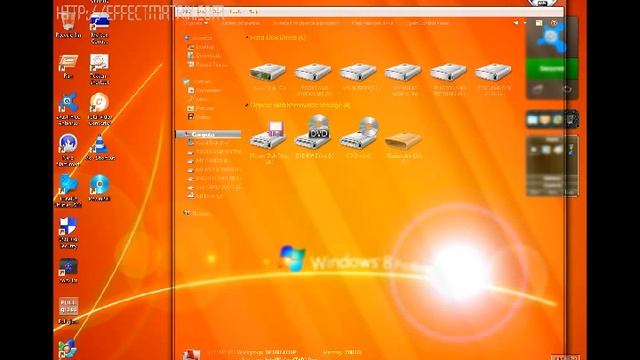Select Downloads under Favorites
Image resolution: width=640 pixels, height=360 pixels.
pyautogui.click(x=204, y=56)
